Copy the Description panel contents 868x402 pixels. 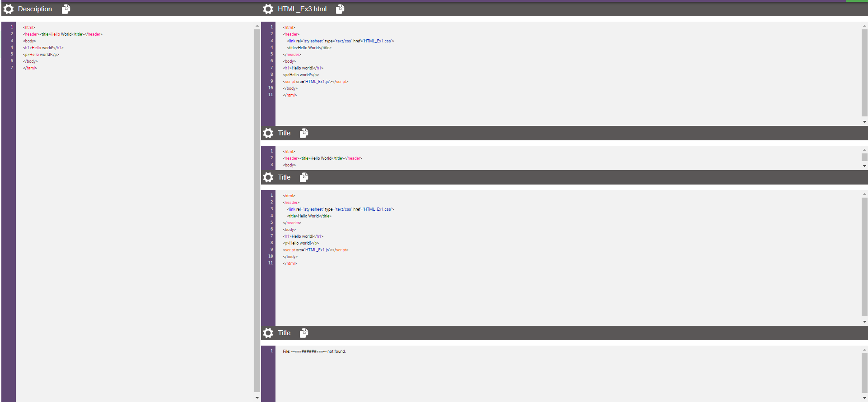pos(66,9)
